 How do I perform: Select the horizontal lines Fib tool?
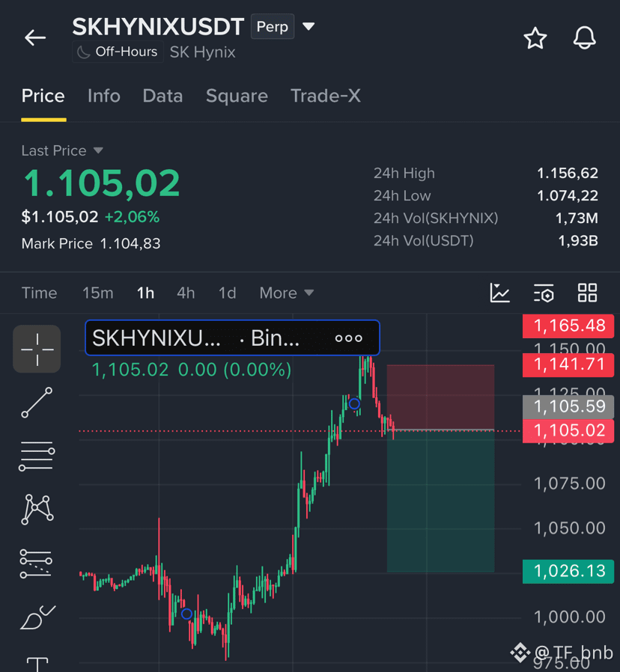coord(37,456)
